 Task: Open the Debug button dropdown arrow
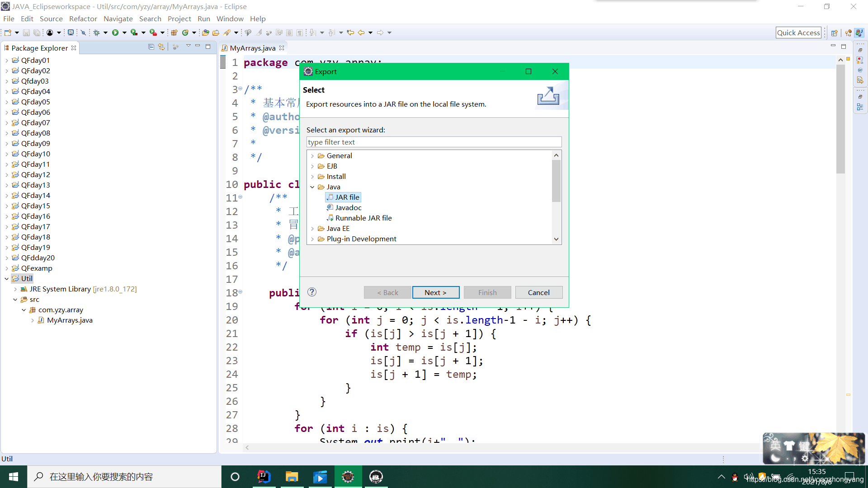click(105, 33)
